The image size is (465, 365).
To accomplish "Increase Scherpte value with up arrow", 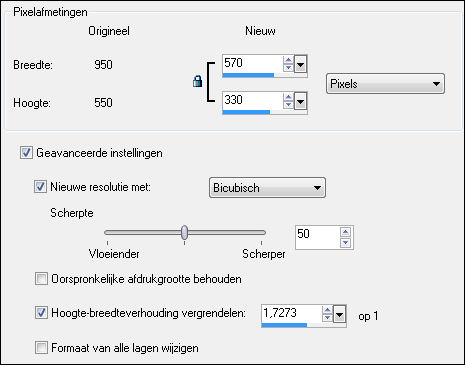I will click(345, 232).
